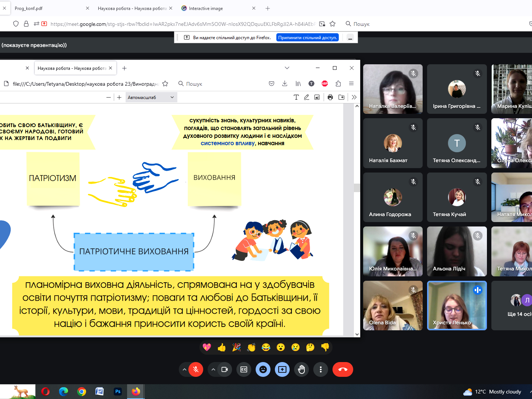Click the screen presentation icon
532x399 pixels.
[x=282, y=369]
